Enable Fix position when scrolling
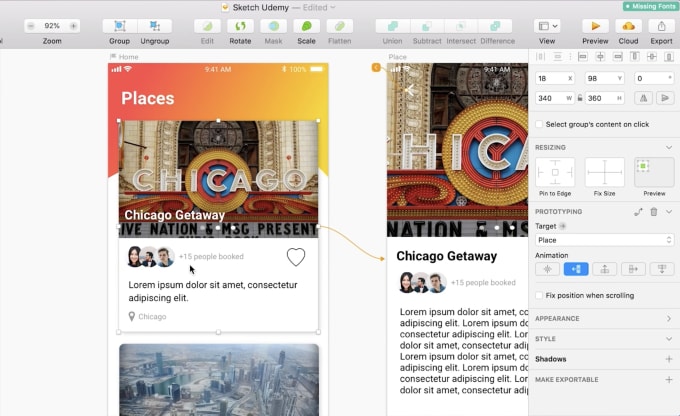This screenshot has height=416, width=680. point(539,295)
